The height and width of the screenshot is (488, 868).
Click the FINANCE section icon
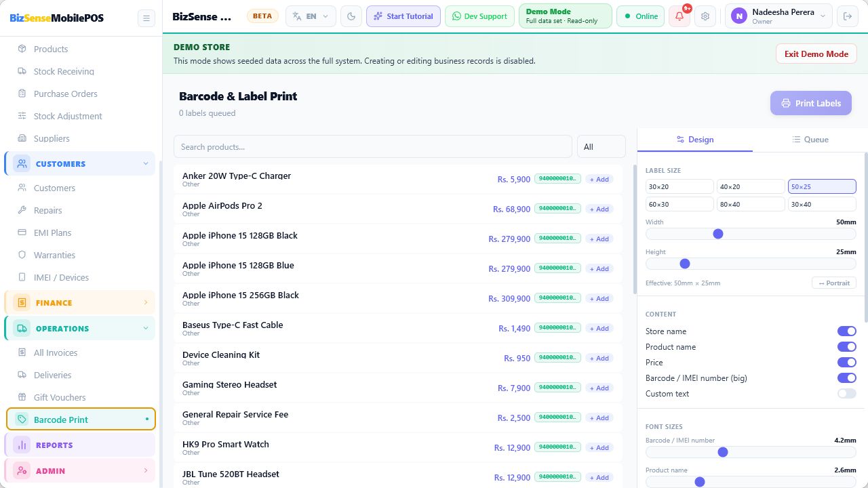click(22, 303)
